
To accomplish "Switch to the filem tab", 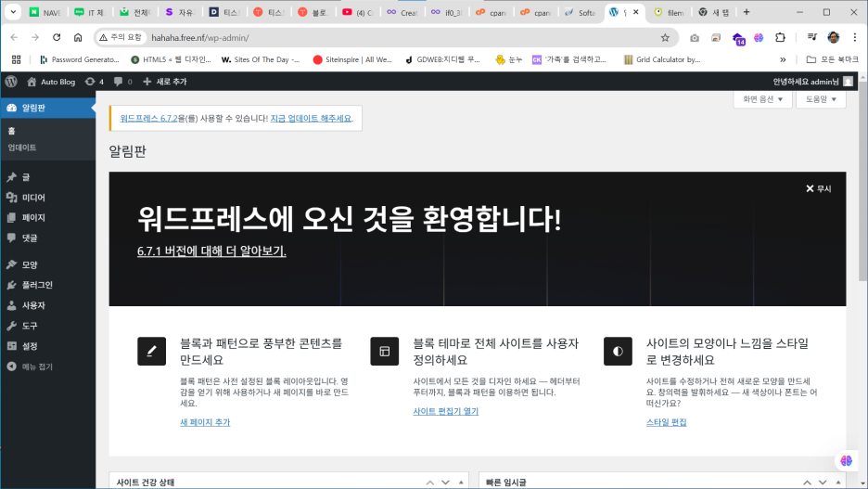I will click(x=669, y=12).
